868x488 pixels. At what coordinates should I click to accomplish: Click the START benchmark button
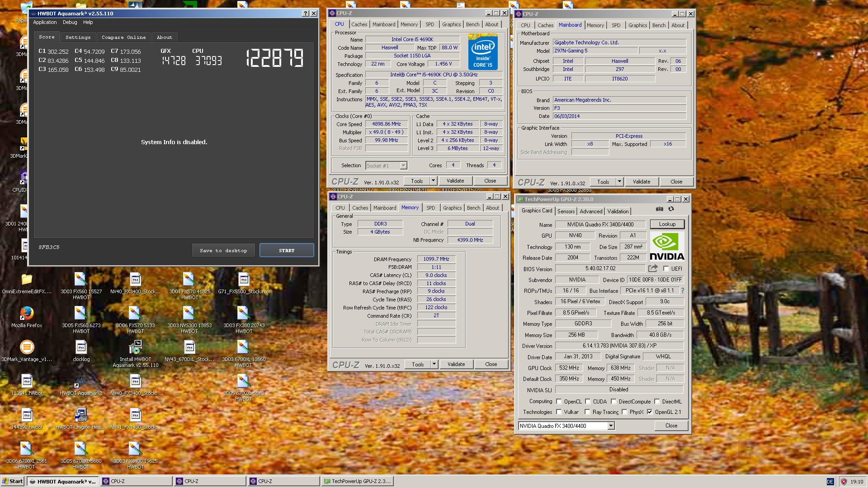[x=287, y=250]
